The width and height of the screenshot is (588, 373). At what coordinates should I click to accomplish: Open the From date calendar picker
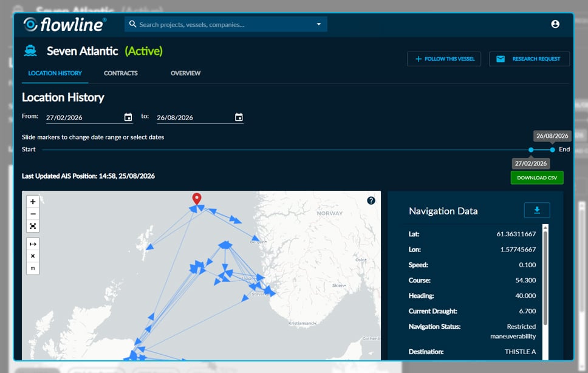coord(128,117)
